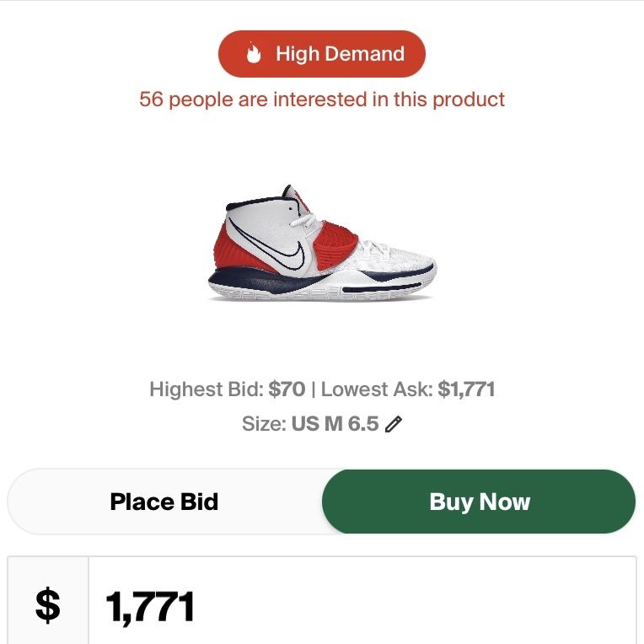
Task: Click the flame icon in High Demand badge
Action: click(x=254, y=53)
